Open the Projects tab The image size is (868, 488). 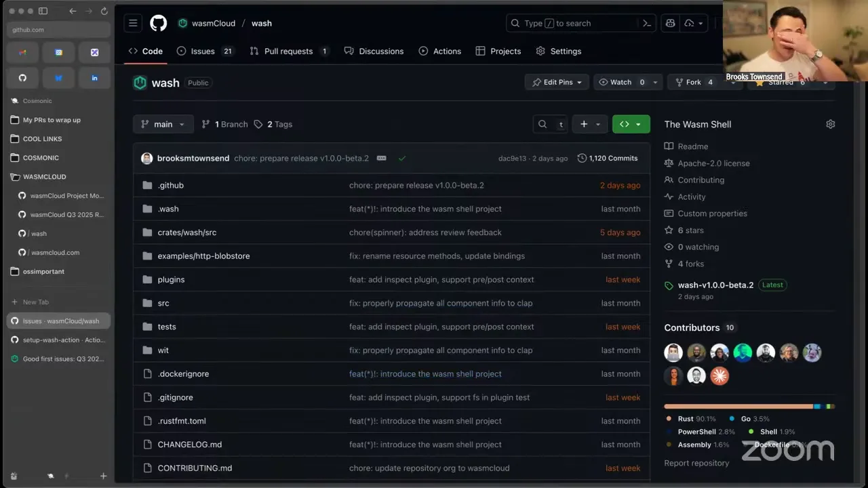pos(498,51)
